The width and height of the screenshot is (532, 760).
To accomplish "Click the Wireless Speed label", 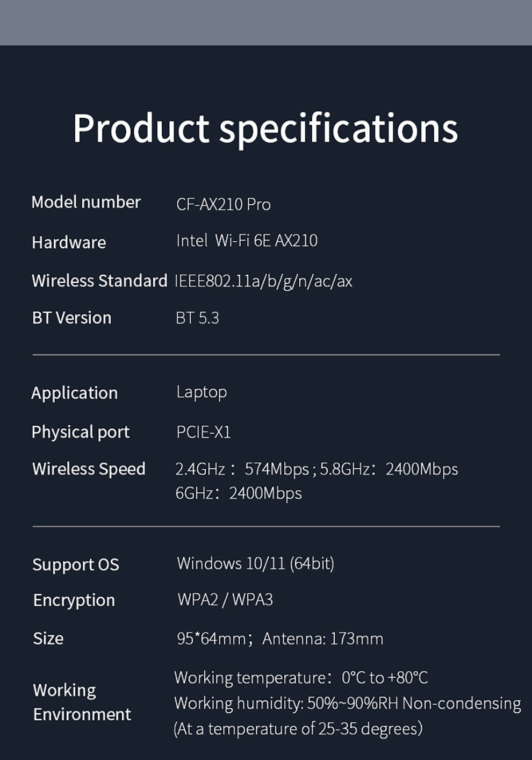I will (89, 469).
